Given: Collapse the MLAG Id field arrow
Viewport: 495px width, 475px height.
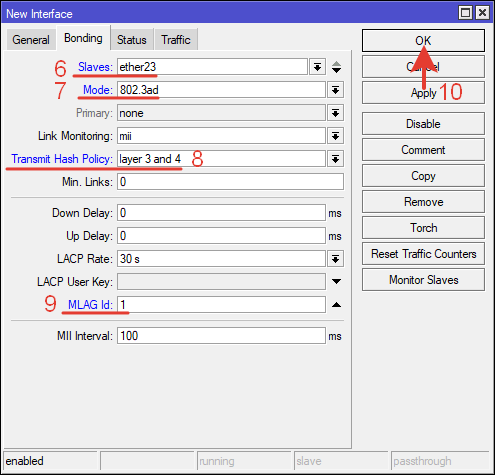Looking at the screenshot, I should click(336, 305).
